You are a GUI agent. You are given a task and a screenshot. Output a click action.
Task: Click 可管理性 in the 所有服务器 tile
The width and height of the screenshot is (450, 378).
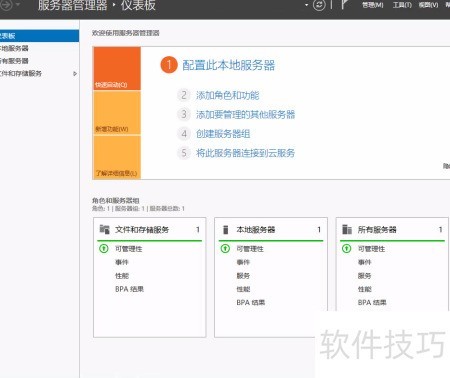[x=371, y=249]
